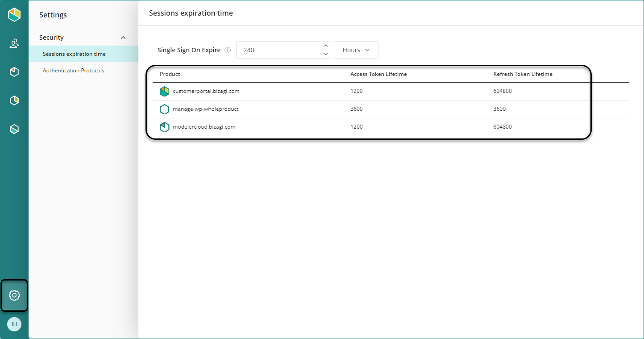Click the info icon beside Single Sign On Expire

[228, 50]
